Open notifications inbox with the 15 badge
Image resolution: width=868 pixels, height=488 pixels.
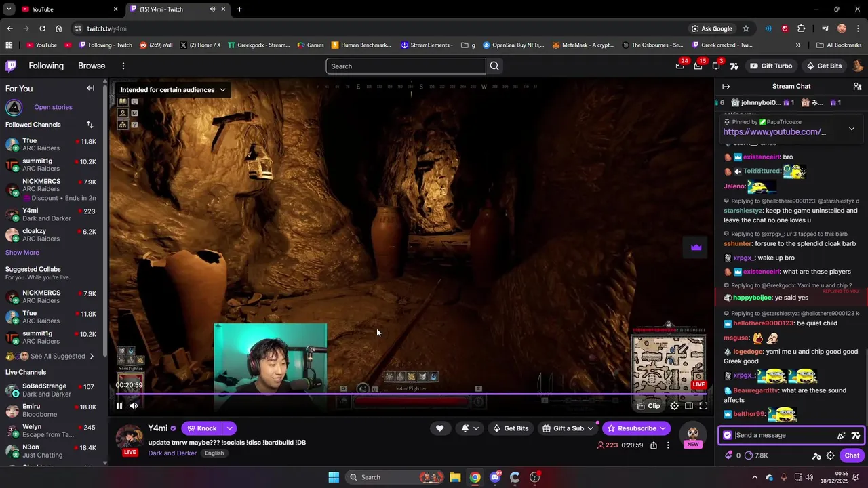(698, 66)
